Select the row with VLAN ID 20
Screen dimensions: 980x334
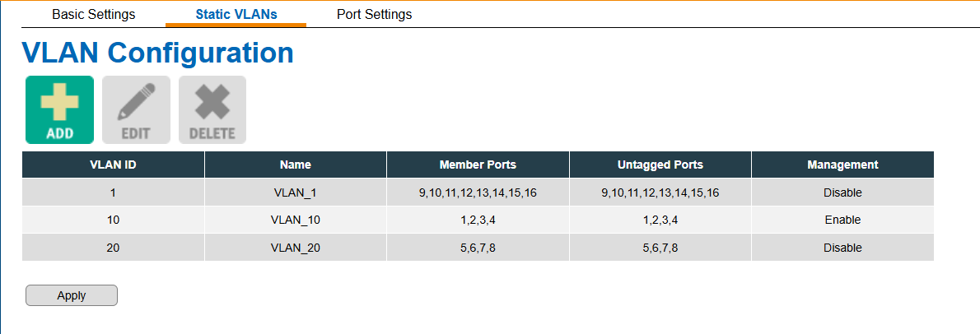[478, 248]
